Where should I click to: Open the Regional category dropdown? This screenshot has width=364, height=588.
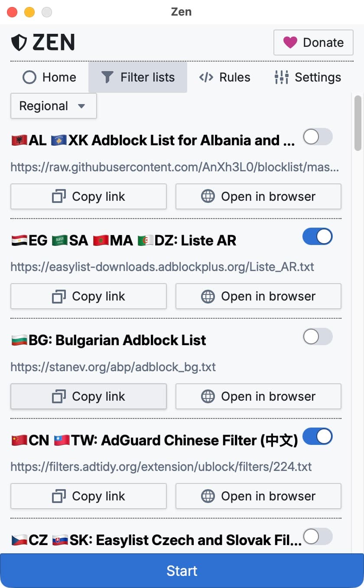click(53, 106)
